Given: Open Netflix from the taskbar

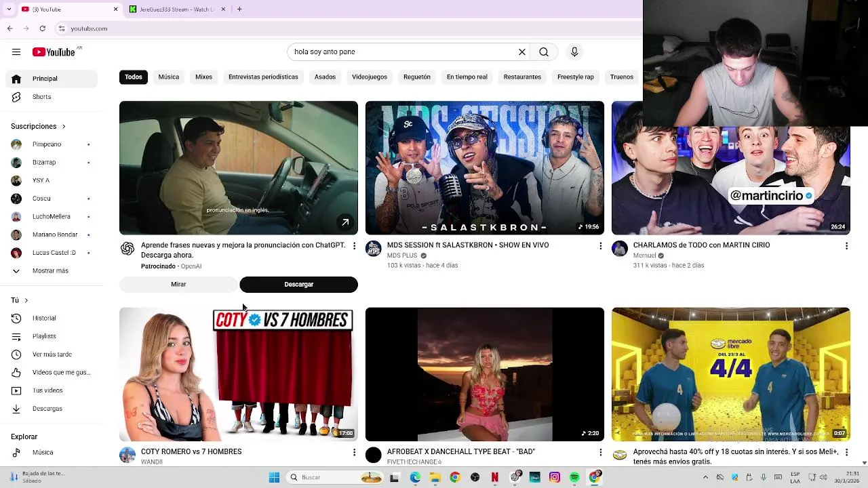Looking at the screenshot, I should [495, 477].
